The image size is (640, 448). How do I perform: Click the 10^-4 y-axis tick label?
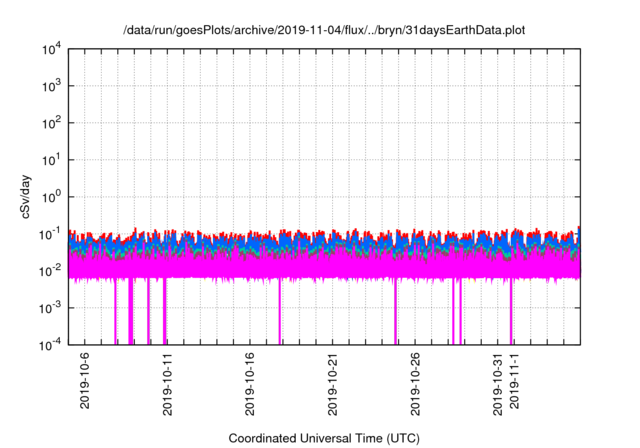click(x=51, y=346)
